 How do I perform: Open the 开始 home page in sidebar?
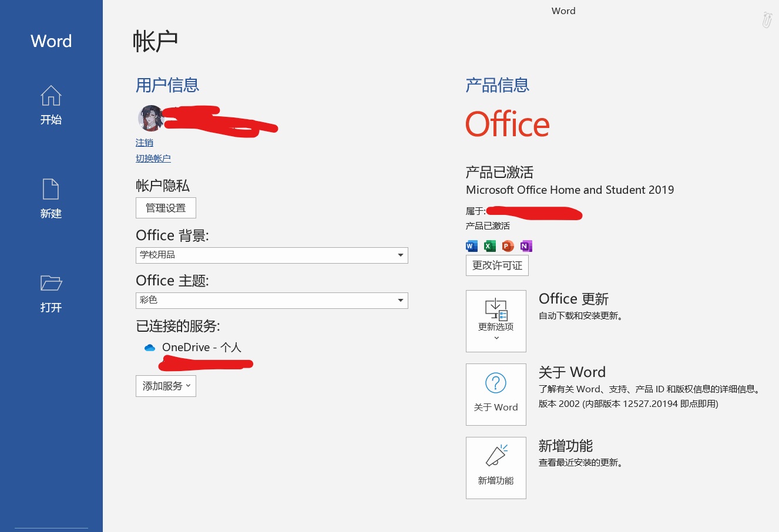[51, 105]
